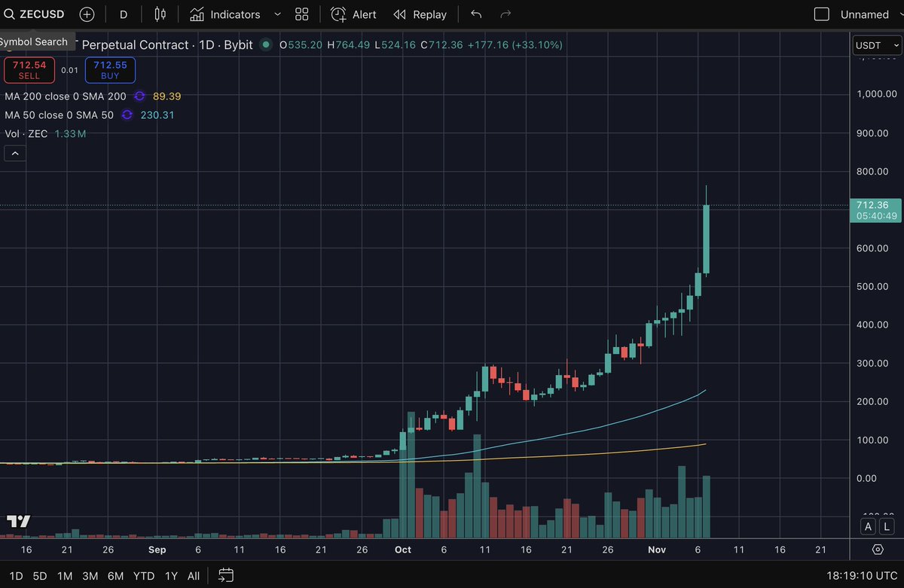Open the Unnamed layout menu
904x588 pixels.
click(864, 14)
